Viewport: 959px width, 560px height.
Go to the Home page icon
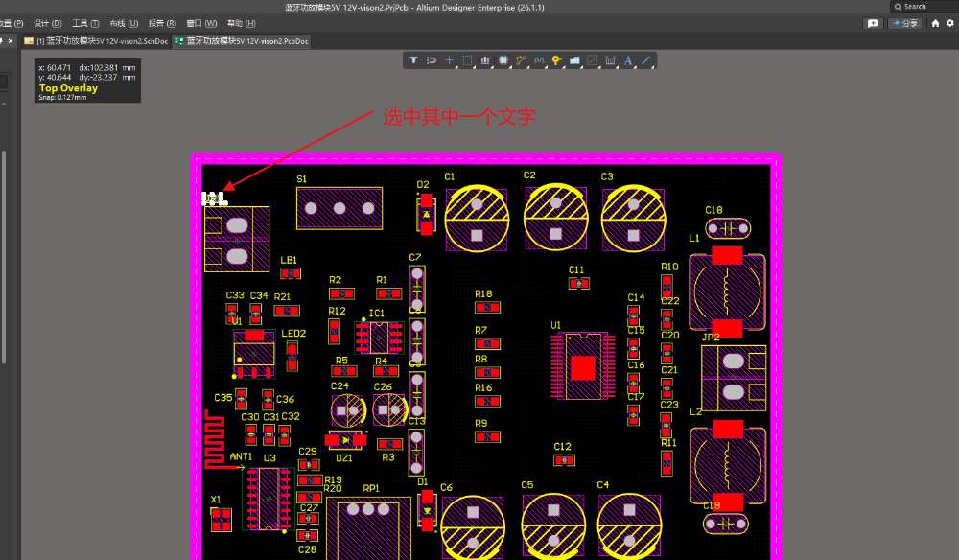(935, 23)
